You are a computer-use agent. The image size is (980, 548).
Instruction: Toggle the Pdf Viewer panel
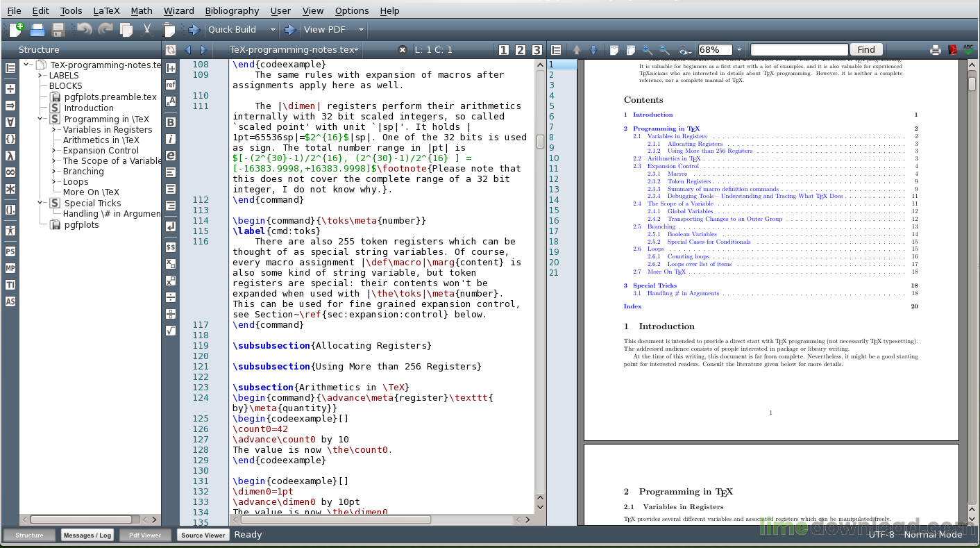[x=145, y=535]
